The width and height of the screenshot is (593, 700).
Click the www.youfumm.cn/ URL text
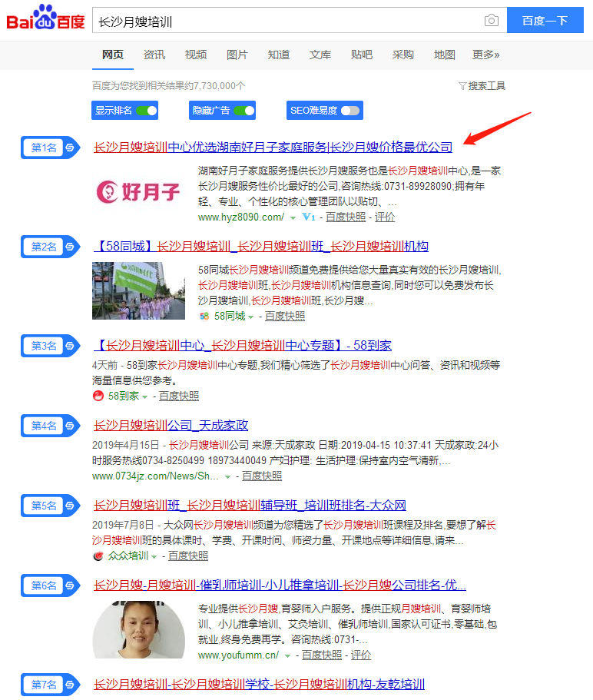click(238, 655)
